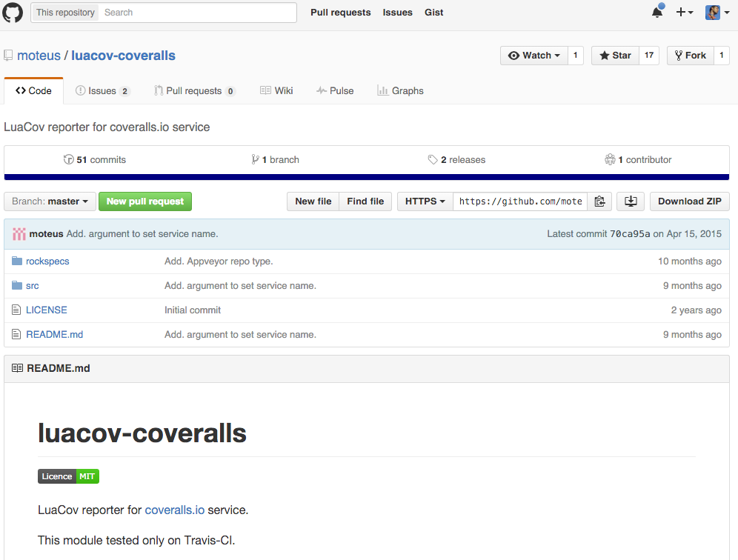Copy the clone URL using the clipboard icon
The image size is (738, 560).
pos(599,201)
